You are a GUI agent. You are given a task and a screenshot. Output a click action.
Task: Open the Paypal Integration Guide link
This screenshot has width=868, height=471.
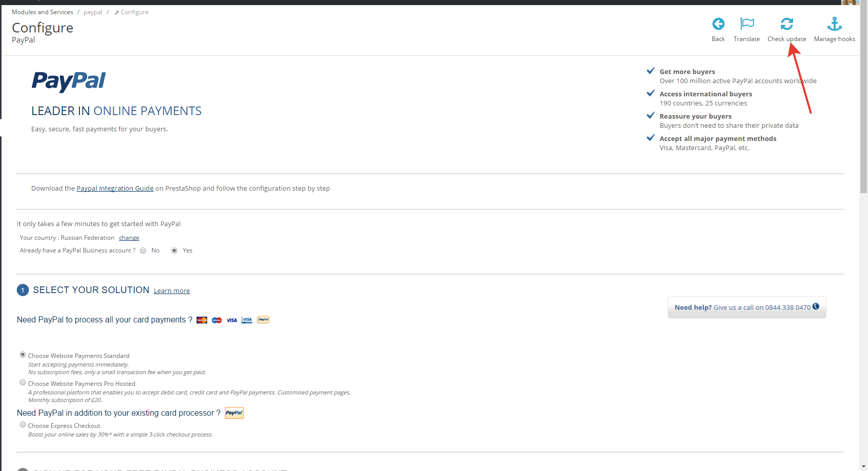coord(115,188)
